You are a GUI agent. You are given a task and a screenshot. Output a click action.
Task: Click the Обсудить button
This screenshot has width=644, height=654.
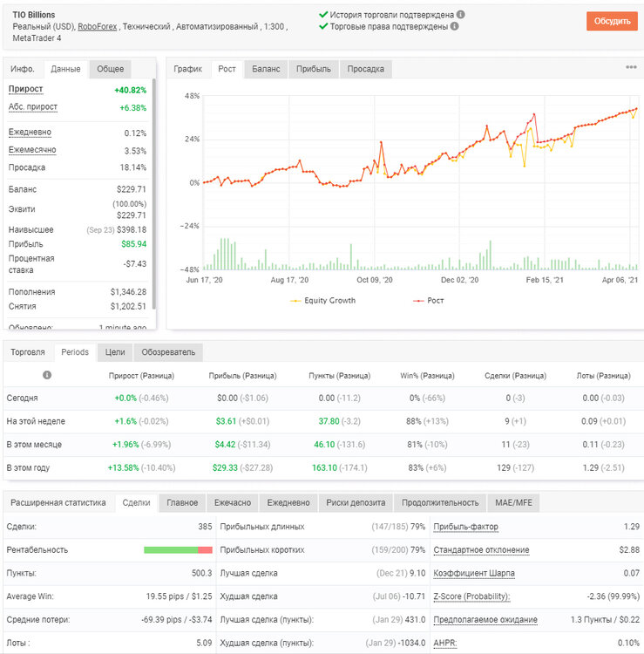point(612,21)
